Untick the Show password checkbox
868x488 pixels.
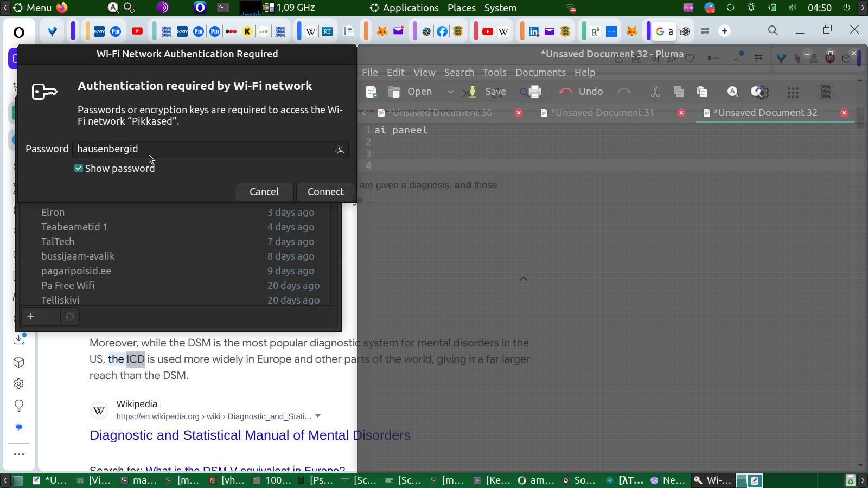[x=79, y=169]
